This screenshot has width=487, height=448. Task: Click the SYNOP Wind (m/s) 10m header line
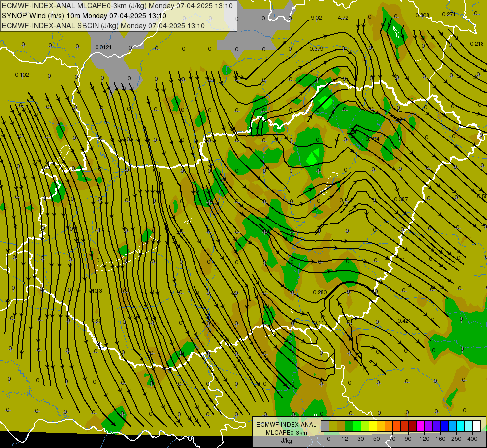[x=84, y=16]
